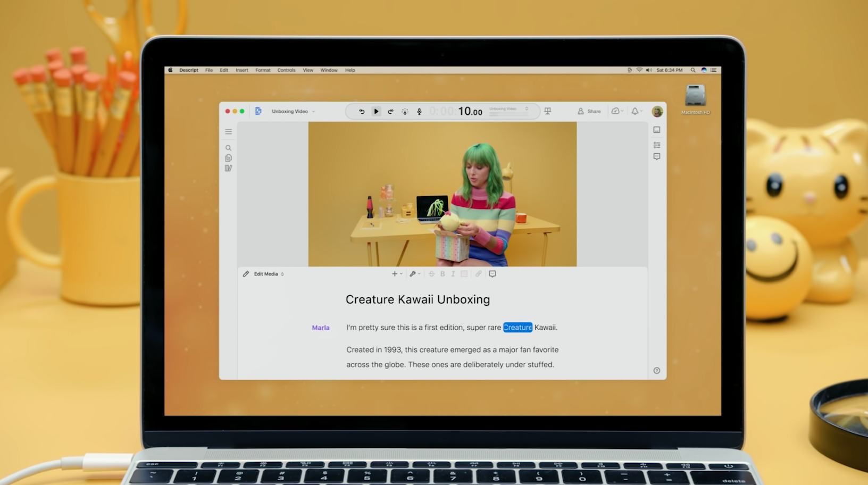Open the Unboxing Video project dropdown
The width and height of the screenshot is (868, 485).
click(294, 111)
